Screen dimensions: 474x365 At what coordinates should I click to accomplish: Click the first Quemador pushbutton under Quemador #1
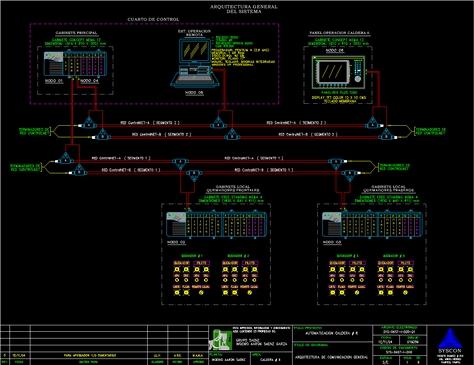pyautogui.click(x=177, y=269)
